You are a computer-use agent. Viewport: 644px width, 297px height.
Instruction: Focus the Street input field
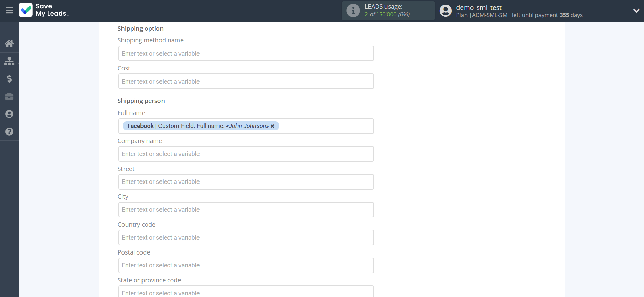pyautogui.click(x=246, y=182)
